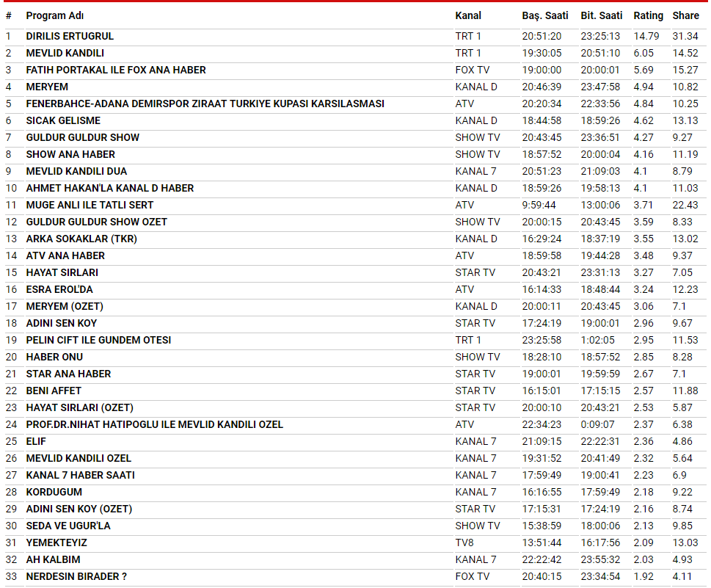Click the Share column header
This screenshot has height=588, width=711.
pyautogui.click(x=686, y=15)
